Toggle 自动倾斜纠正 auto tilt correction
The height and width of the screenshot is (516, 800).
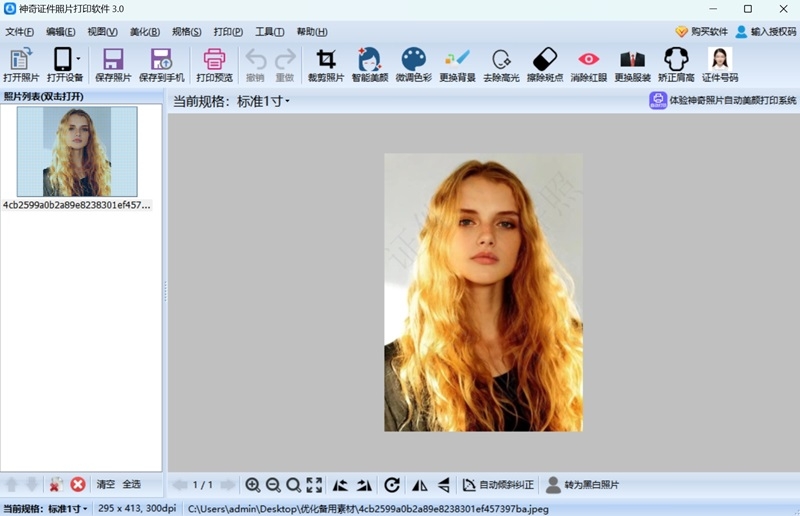click(x=498, y=485)
